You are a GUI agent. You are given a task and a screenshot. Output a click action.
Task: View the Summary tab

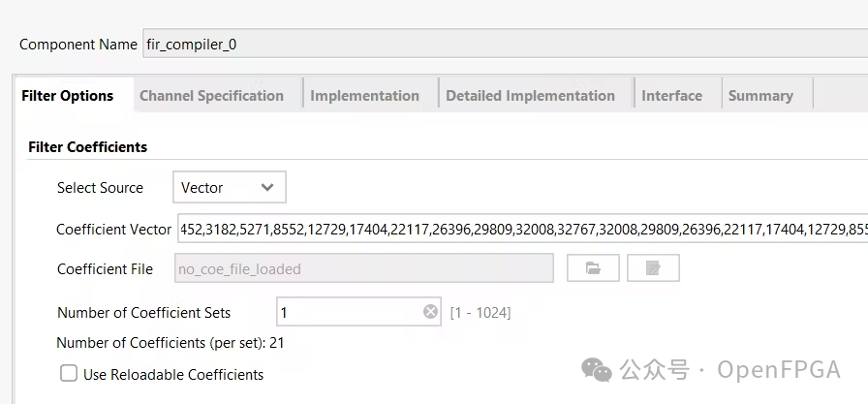click(x=760, y=96)
